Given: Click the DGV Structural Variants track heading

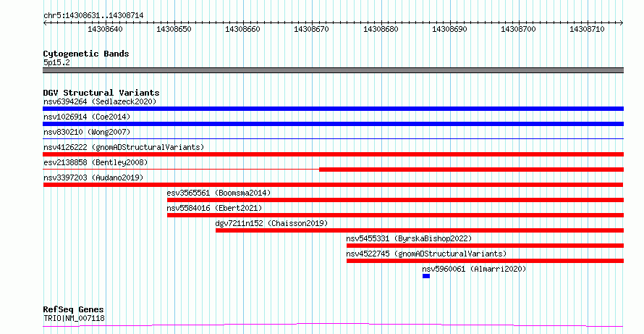Looking at the screenshot, I should point(101,93).
